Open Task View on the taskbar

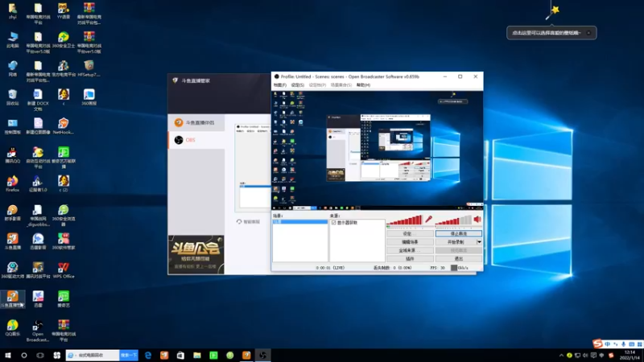39,356
